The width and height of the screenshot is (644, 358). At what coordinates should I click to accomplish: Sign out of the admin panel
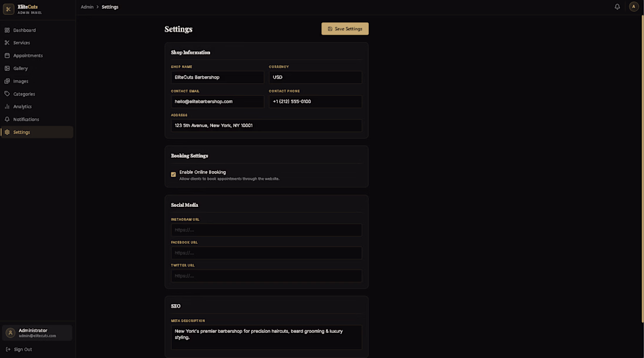pos(19,349)
